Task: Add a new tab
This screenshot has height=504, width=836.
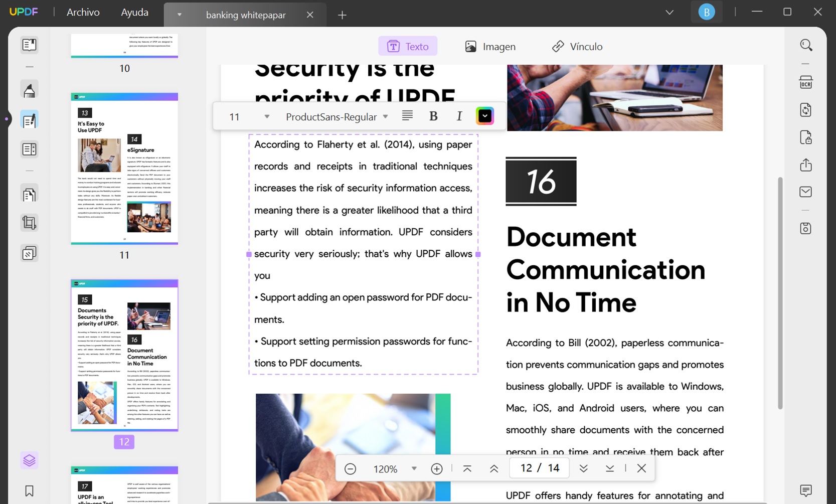Action: tap(342, 15)
